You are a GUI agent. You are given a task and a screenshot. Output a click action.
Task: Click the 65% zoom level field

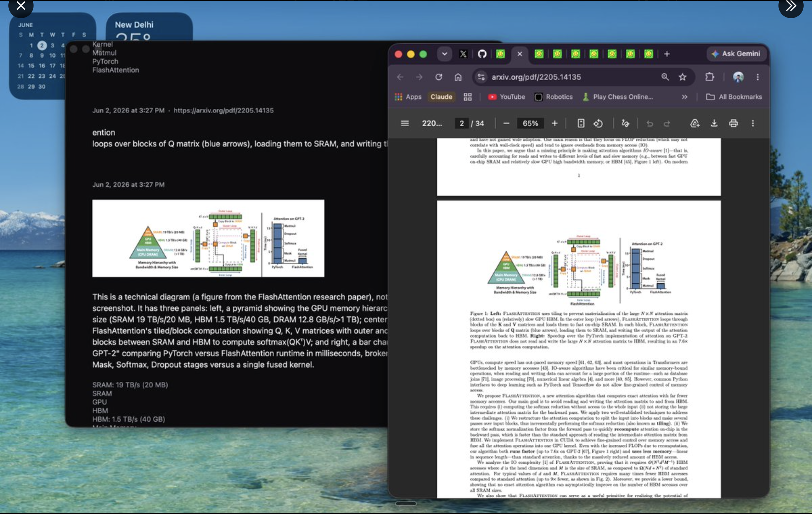(530, 123)
